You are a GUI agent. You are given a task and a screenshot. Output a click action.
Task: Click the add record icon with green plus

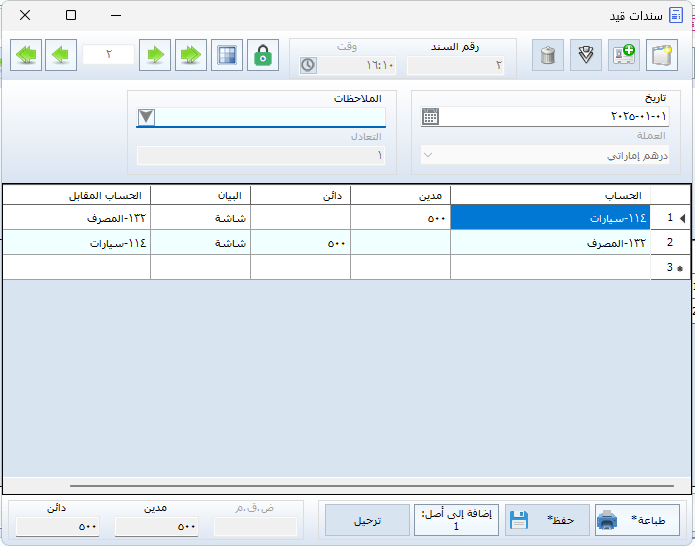[624, 55]
